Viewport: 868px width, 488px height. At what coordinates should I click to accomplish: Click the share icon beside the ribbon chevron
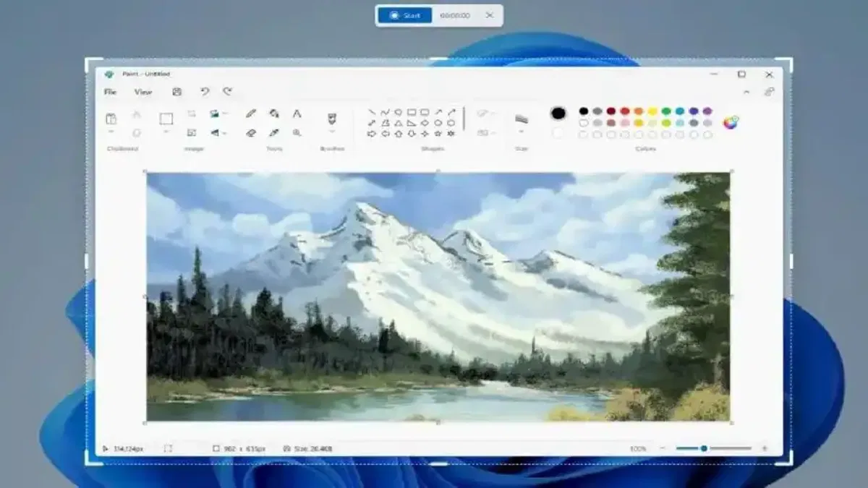tap(769, 92)
